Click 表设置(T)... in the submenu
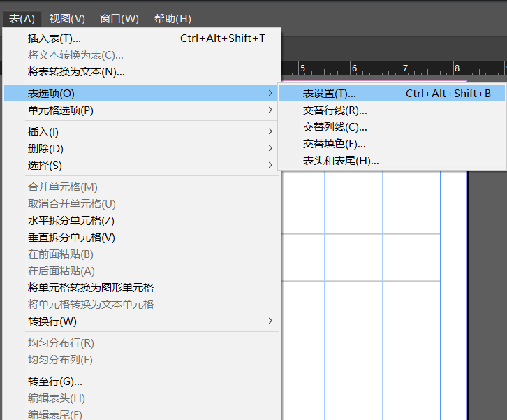 (329, 94)
